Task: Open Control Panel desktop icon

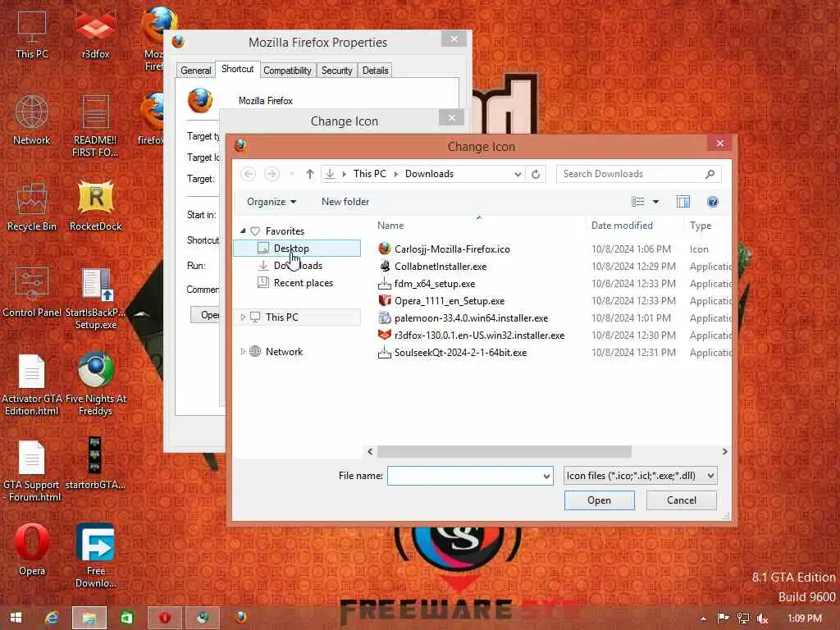Action: pos(32,293)
